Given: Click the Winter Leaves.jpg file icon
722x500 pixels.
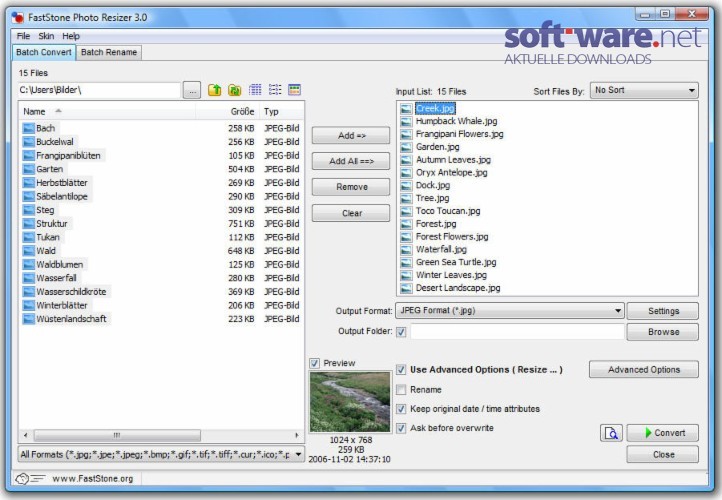Looking at the screenshot, I should [406, 275].
